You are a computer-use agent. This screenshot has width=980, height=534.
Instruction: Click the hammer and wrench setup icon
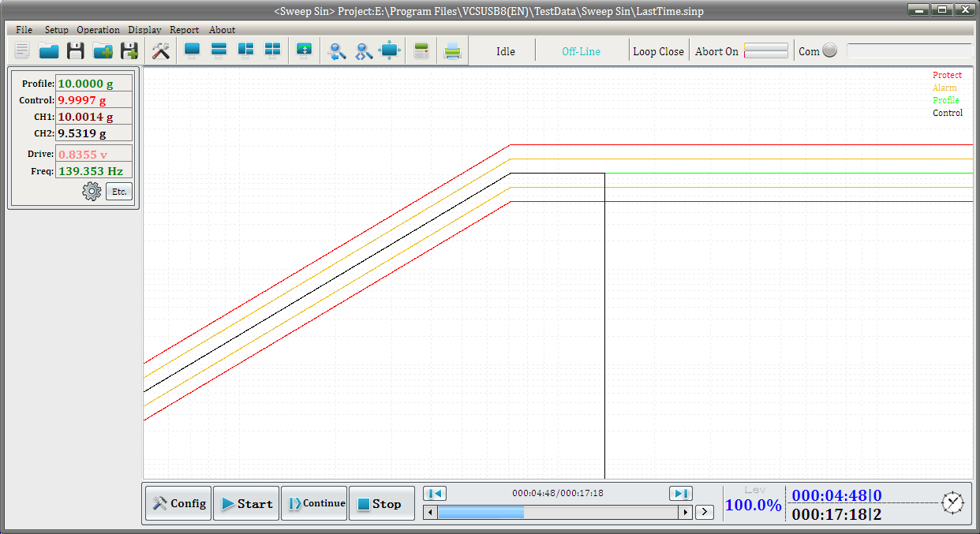pyautogui.click(x=161, y=51)
